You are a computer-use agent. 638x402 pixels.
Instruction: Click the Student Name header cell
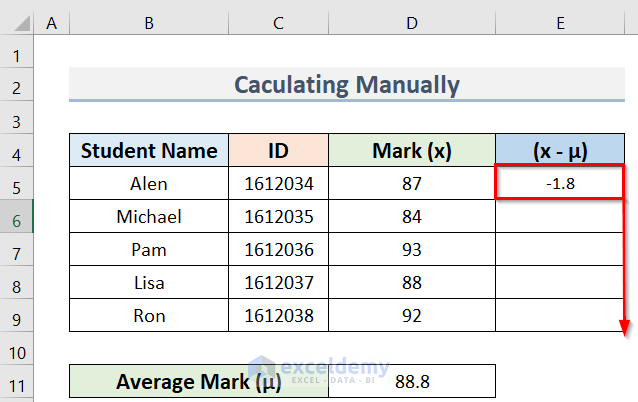coord(149,151)
